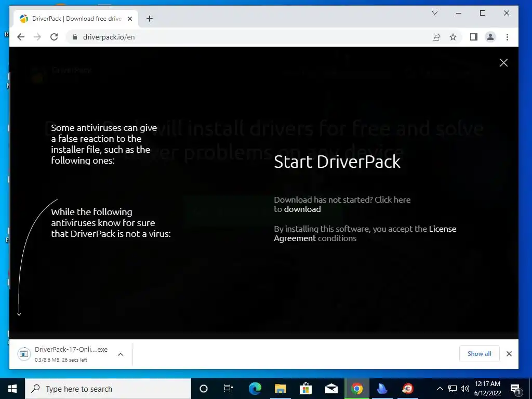Close the DriverPack tab
Image resolution: width=532 pixels, height=399 pixels.
pos(129,19)
